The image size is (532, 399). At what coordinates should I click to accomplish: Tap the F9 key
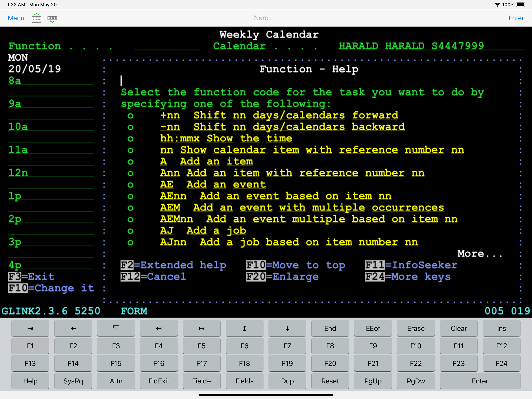click(x=373, y=346)
